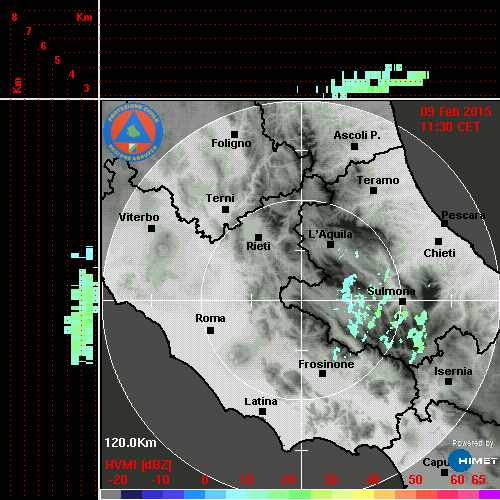Select the Isernia city marker square
Screen dimensions: 500x500
[448, 381]
